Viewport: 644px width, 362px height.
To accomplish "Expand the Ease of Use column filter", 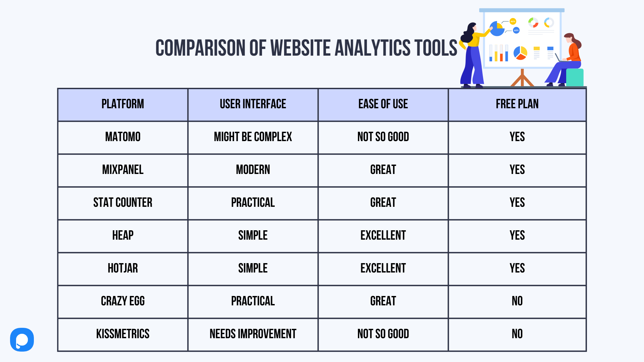I will pyautogui.click(x=383, y=104).
